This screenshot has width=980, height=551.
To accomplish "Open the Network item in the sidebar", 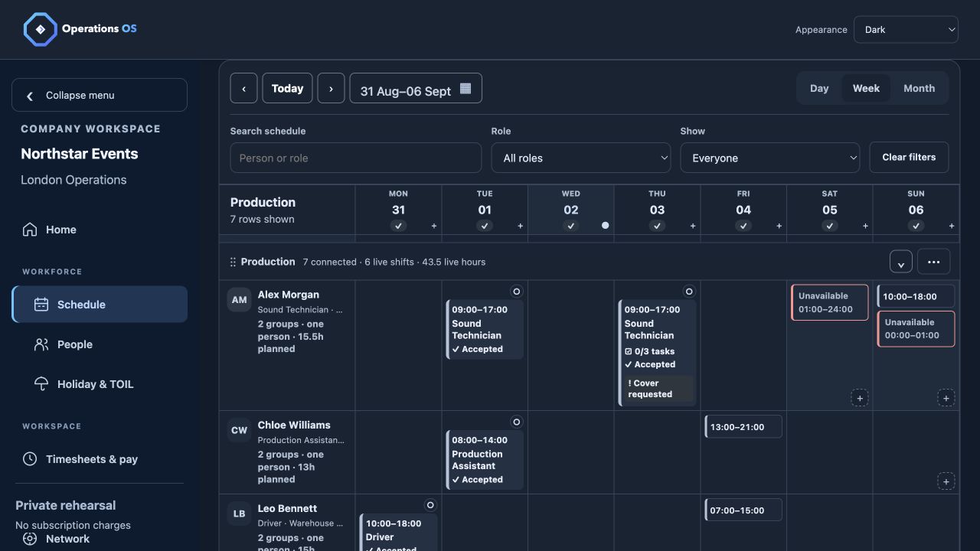I will tap(100, 539).
